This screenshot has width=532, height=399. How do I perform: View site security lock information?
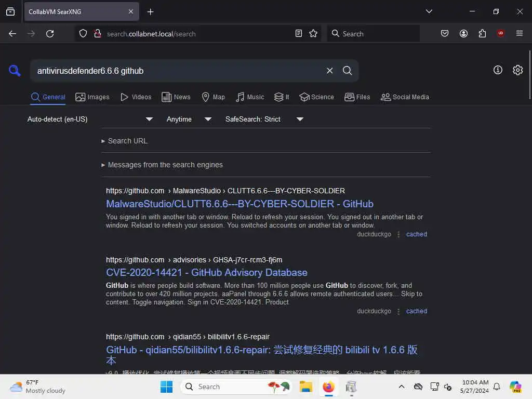point(98,34)
